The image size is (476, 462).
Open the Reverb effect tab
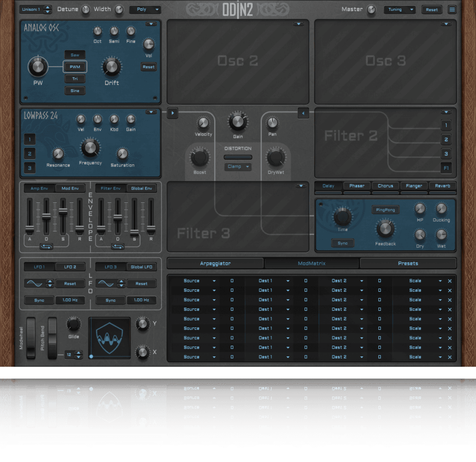443,186
